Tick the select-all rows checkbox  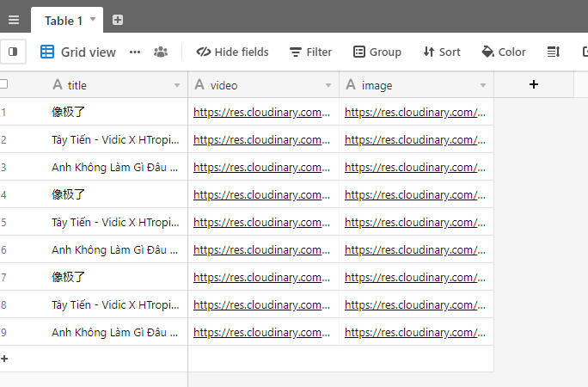[3, 84]
